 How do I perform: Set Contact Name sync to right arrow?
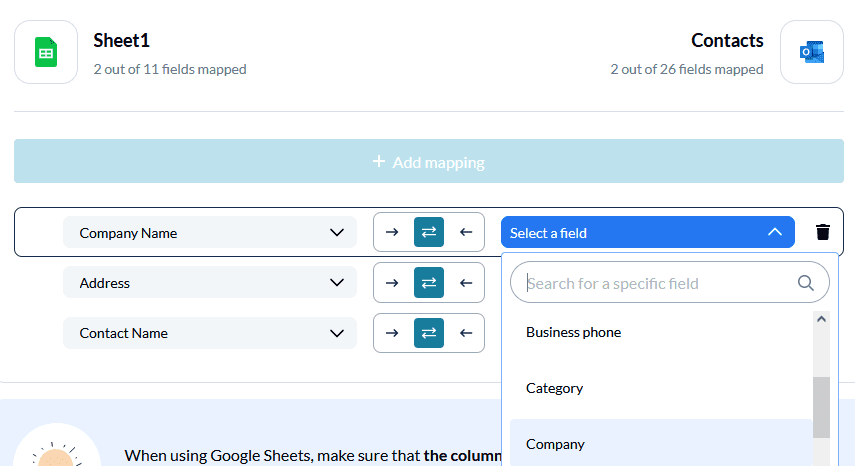[x=392, y=333]
